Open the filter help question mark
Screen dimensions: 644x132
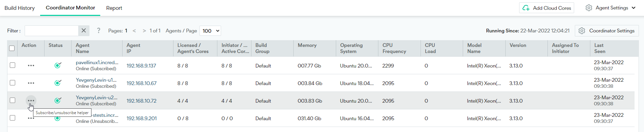coord(99,31)
